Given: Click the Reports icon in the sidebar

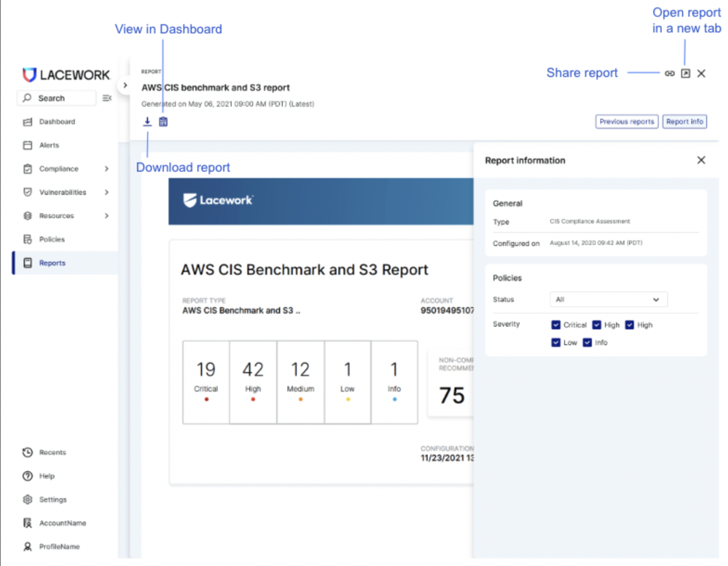Looking at the screenshot, I should click(x=28, y=263).
